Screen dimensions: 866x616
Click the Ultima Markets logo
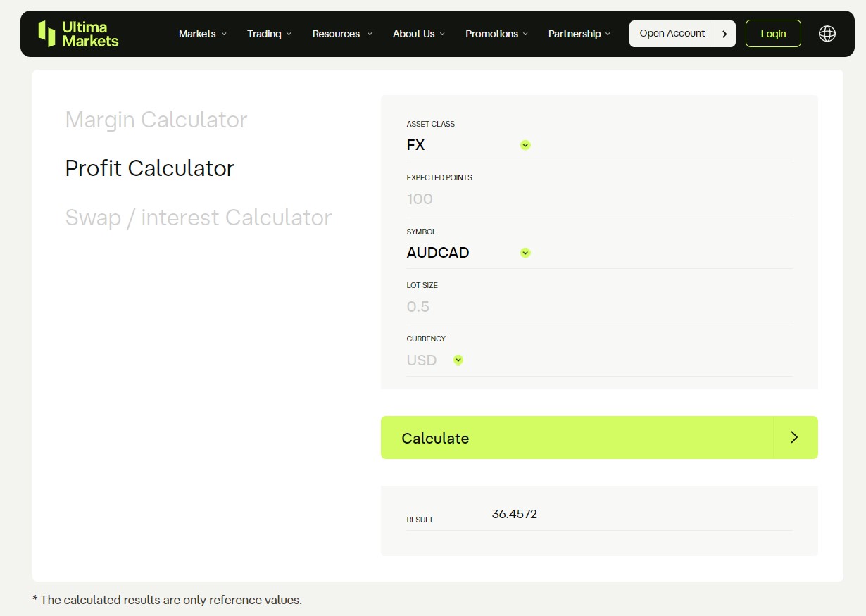coord(78,34)
